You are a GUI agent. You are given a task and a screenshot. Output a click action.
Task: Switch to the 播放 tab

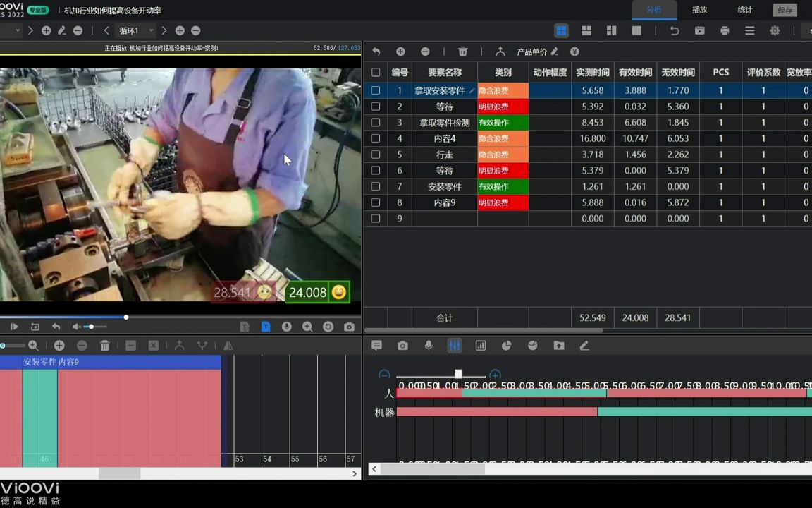699,9
